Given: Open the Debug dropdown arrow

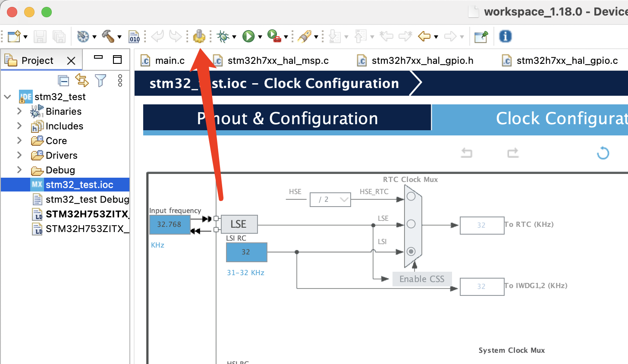Looking at the screenshot, I should coord(234,37).
